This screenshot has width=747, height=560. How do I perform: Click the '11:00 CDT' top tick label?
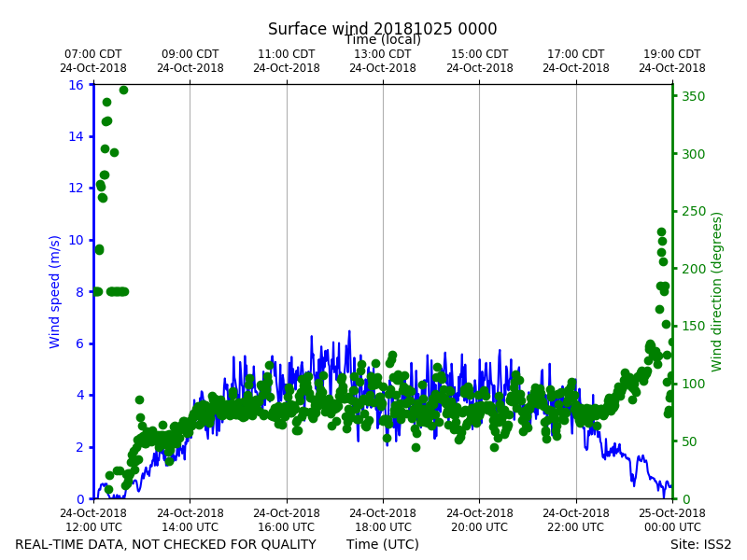(287, 54)
